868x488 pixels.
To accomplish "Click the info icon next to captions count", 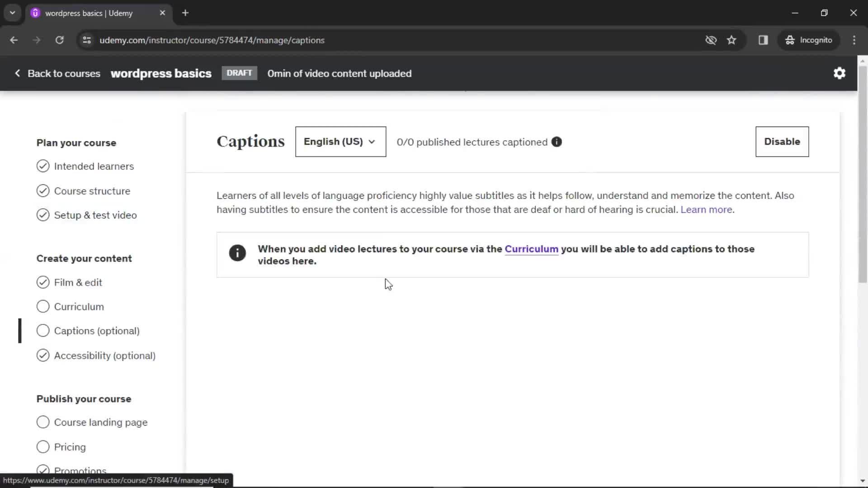I will [557, 142].
